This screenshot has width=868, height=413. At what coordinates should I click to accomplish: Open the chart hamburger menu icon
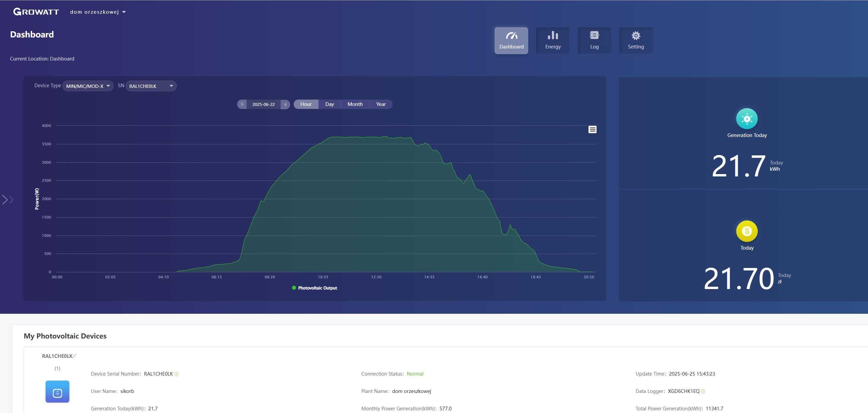592,129
